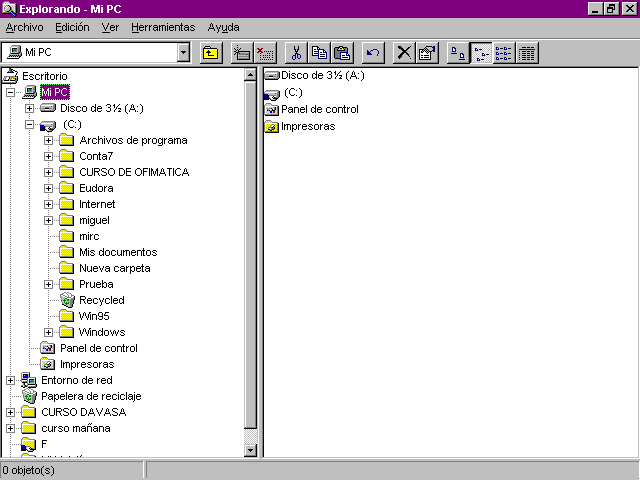Open the Mi PC address dropdown
The image size is (640, 480).
pos(183,52)
